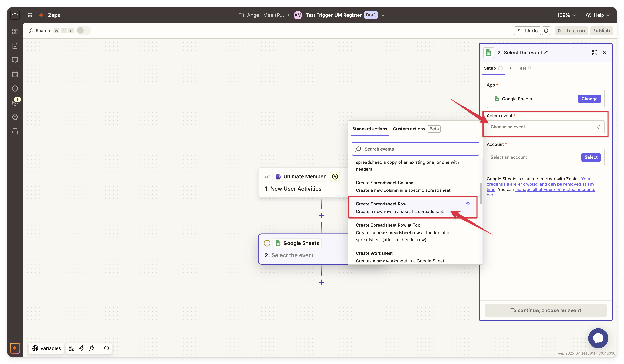Click wrench tool icon in bottom toolbar
Screen dimensions: 624x364
pyautogui.click(x=92, y=348)
